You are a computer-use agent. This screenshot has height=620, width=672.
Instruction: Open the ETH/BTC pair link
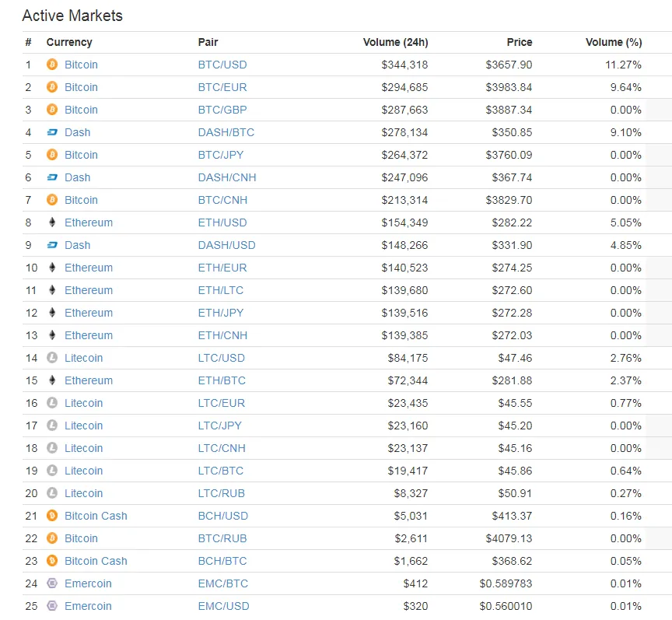222,380
